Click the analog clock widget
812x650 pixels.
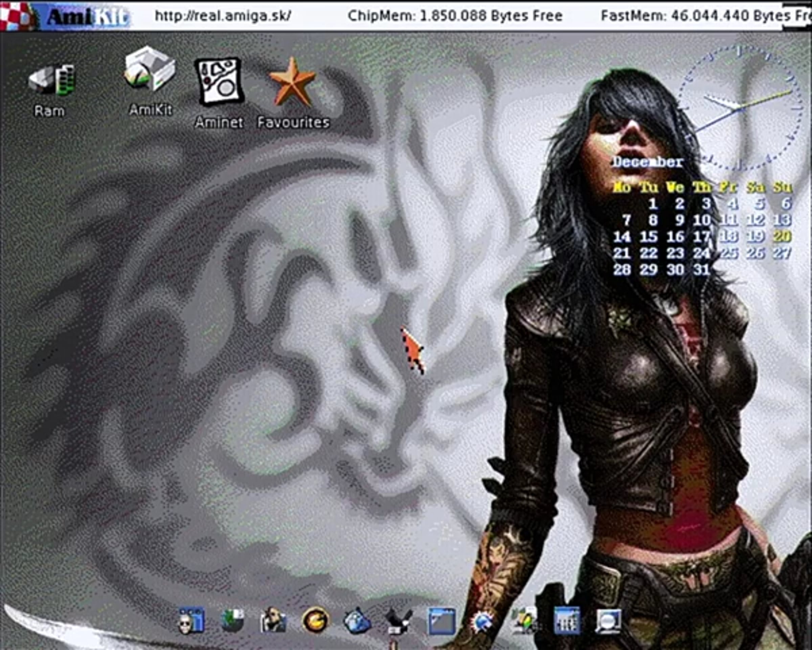pos(740,108)
